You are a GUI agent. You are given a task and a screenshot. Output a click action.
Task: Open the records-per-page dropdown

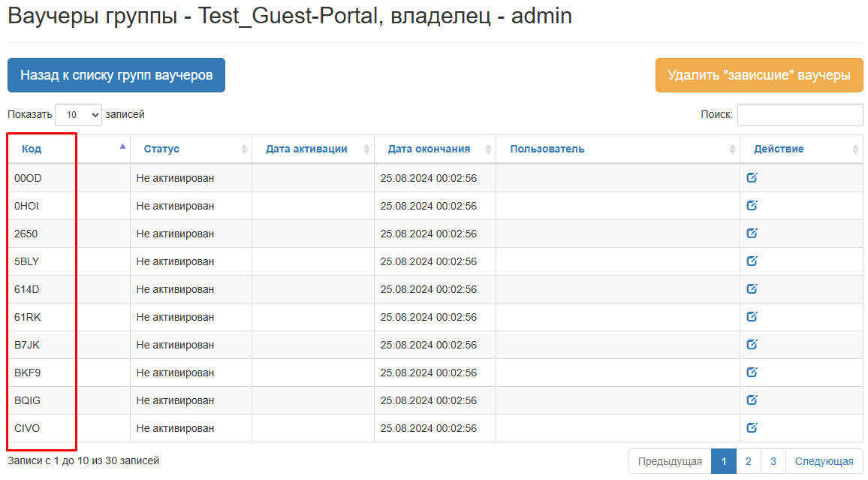pyautogui.click(x=78, y=115)
